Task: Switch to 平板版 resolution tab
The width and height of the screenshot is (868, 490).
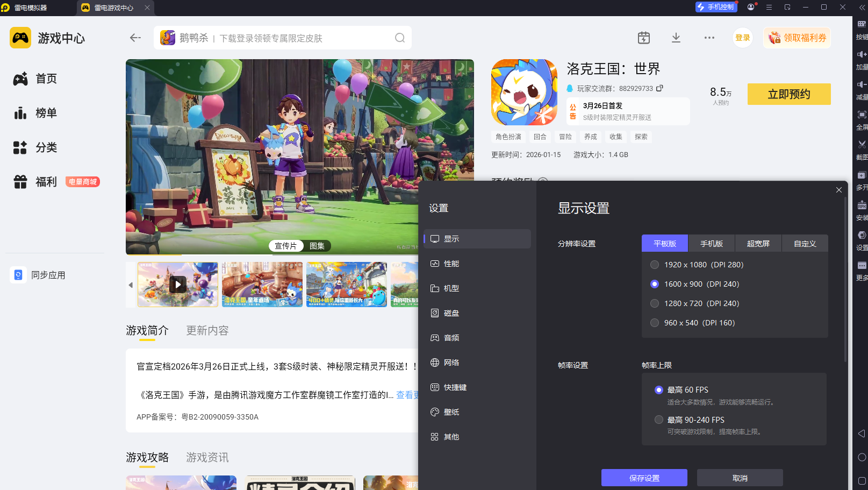Action: pos(665,244)
